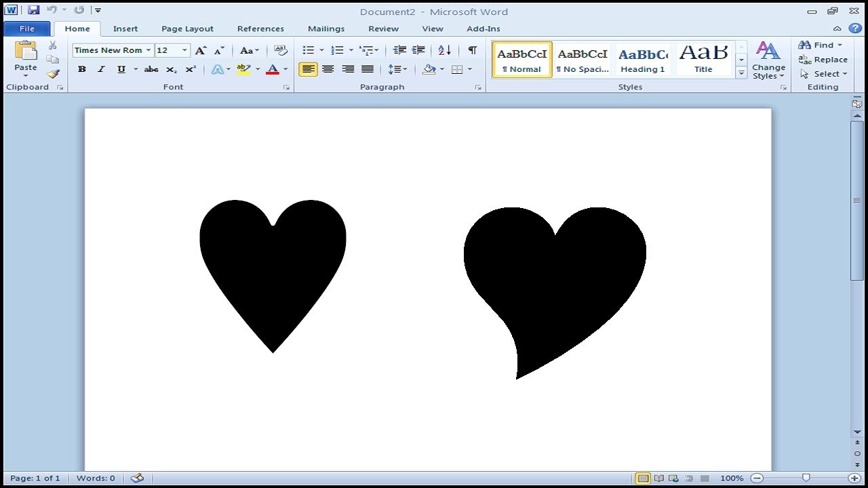Click the Sort icon in Paragraph group
The height and width of the screenshot is (488, 868).
(443, 49)
